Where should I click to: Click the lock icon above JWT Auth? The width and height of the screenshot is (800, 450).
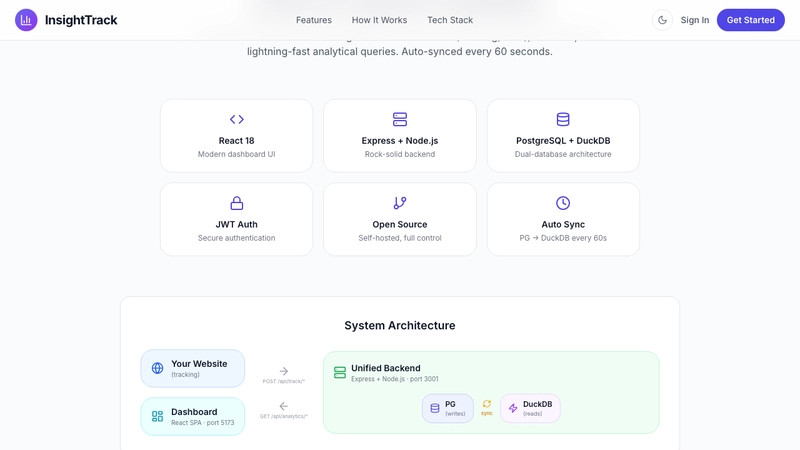pos(237,203)
